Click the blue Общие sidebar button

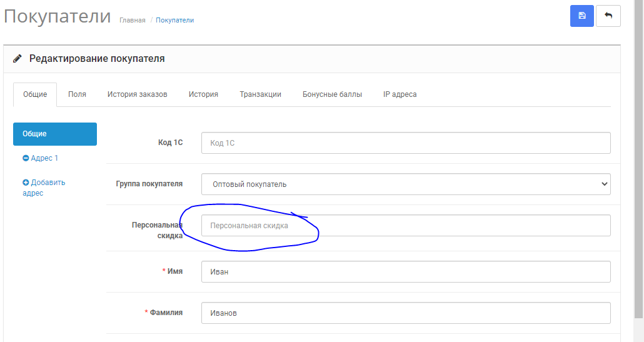(55, 134)
